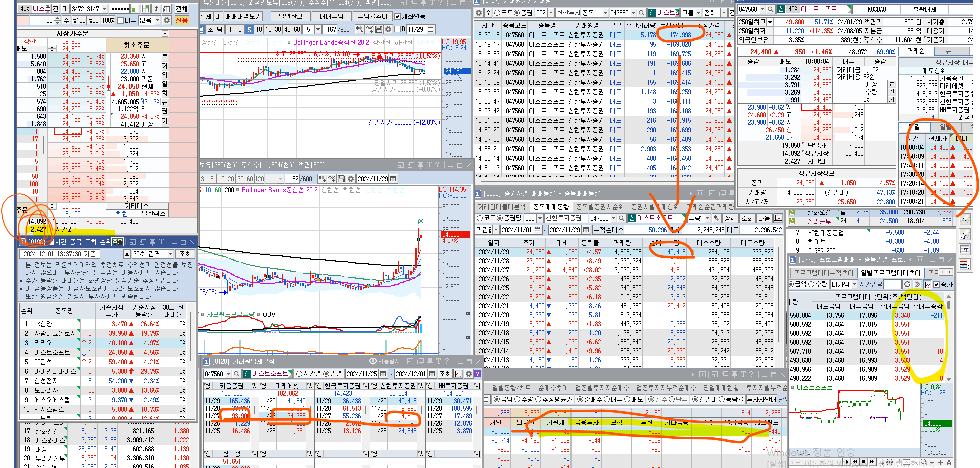
Task: Expand the 기간 period dropdown
Action: 496,230
